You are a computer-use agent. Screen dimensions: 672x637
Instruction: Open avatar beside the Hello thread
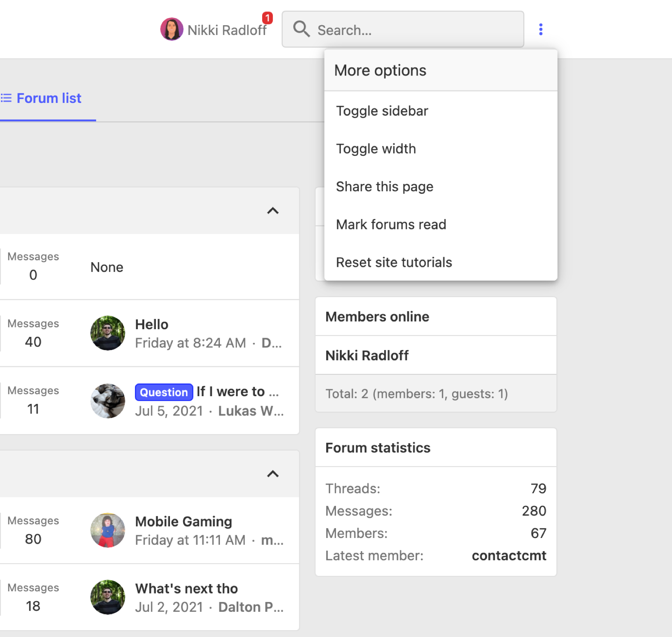click(108, 333)
